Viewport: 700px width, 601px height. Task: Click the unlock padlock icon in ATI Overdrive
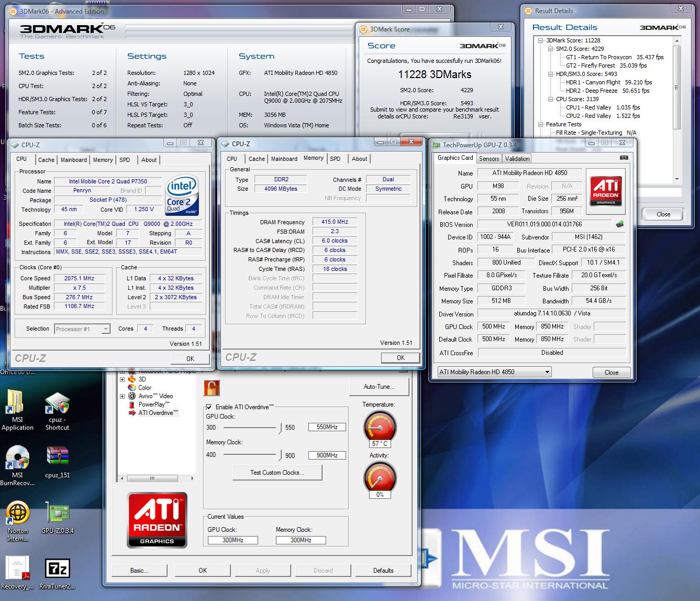coord(212,388)
